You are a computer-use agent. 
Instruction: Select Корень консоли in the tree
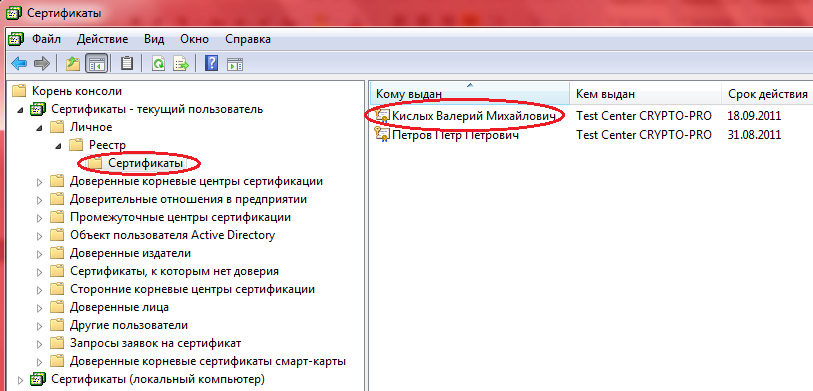[x=77, y=91]
